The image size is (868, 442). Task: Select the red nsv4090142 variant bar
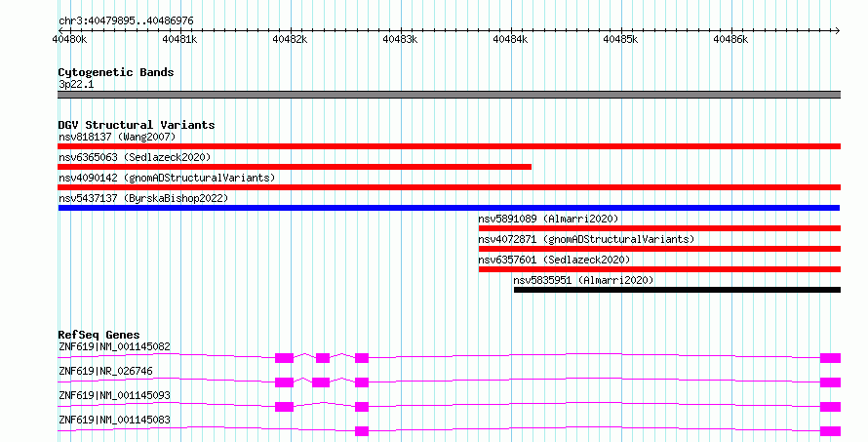click(449, 187)
